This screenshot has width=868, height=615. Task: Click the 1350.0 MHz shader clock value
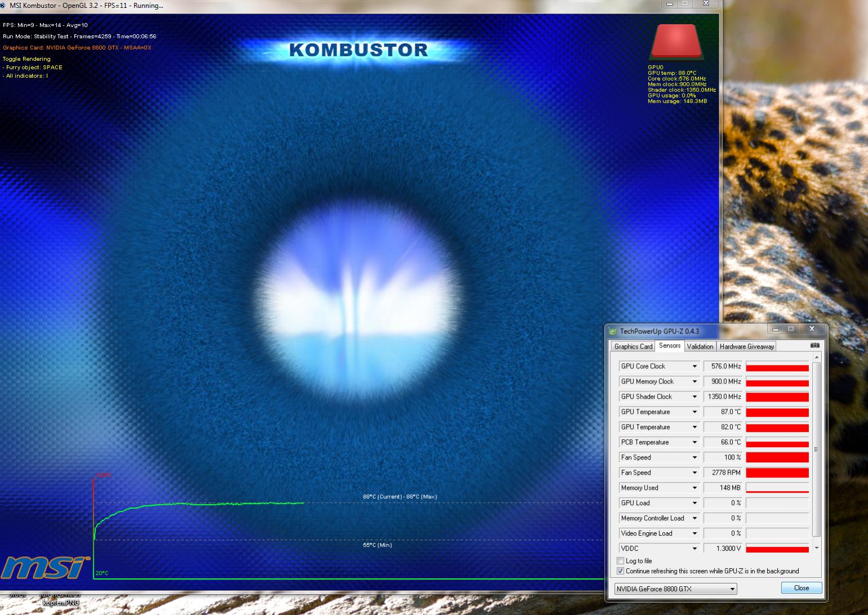pyautogui.click(x=723, y=396)
